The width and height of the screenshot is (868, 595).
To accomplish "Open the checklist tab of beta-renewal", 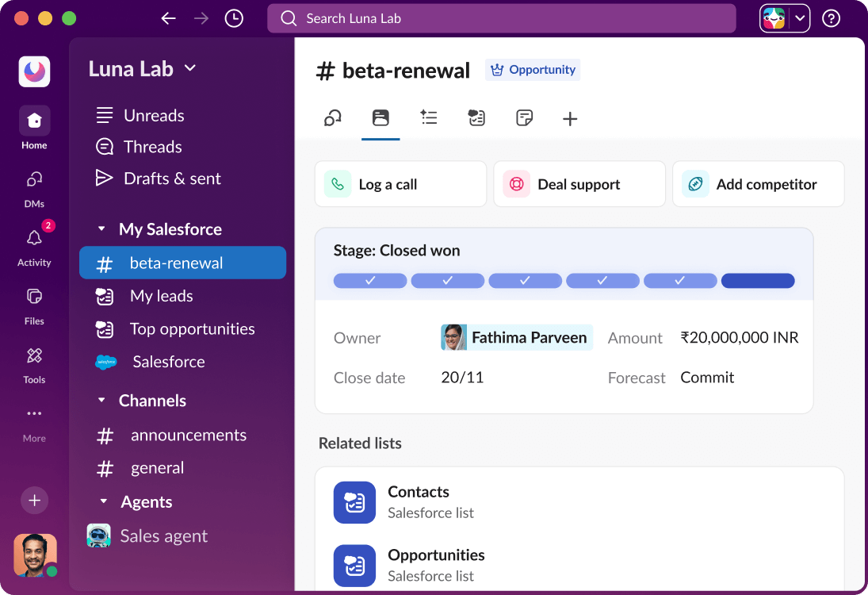I will pos(429,117).
